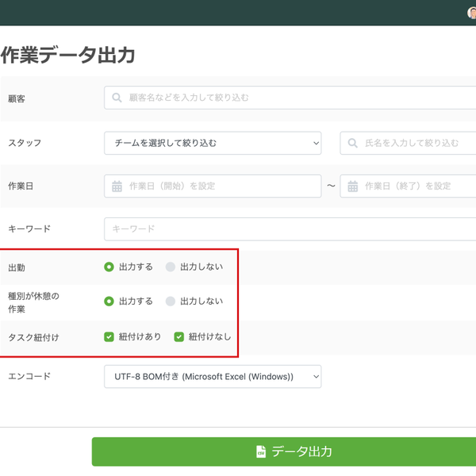Click the スタッフ row label

[x=25, y=143]
